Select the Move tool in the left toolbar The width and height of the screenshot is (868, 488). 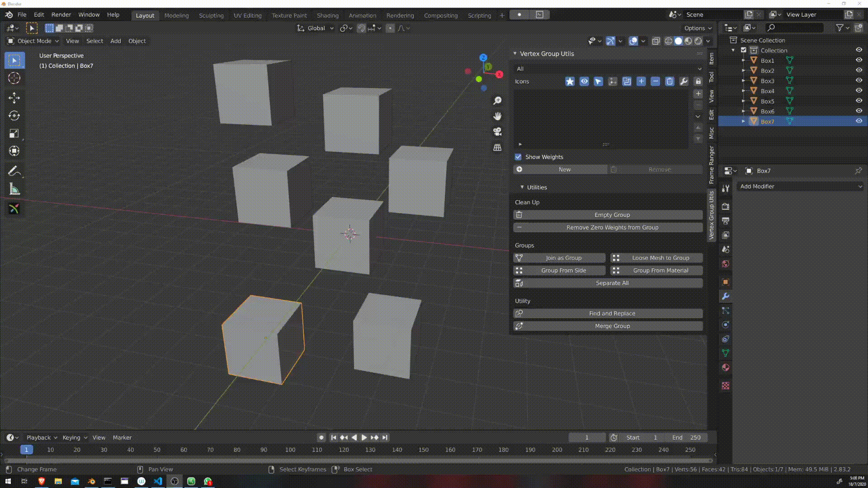[x=14, y=98]
